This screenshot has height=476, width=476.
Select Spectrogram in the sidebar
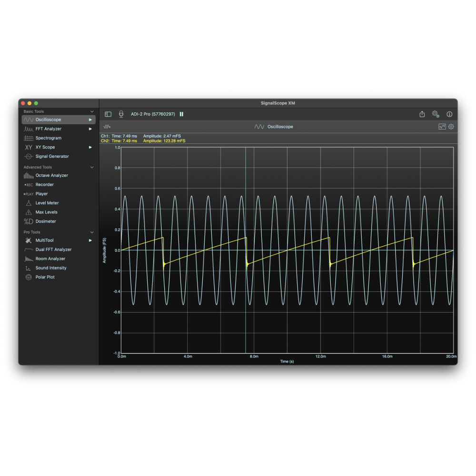pyautogui.click(x=48, y=138)
